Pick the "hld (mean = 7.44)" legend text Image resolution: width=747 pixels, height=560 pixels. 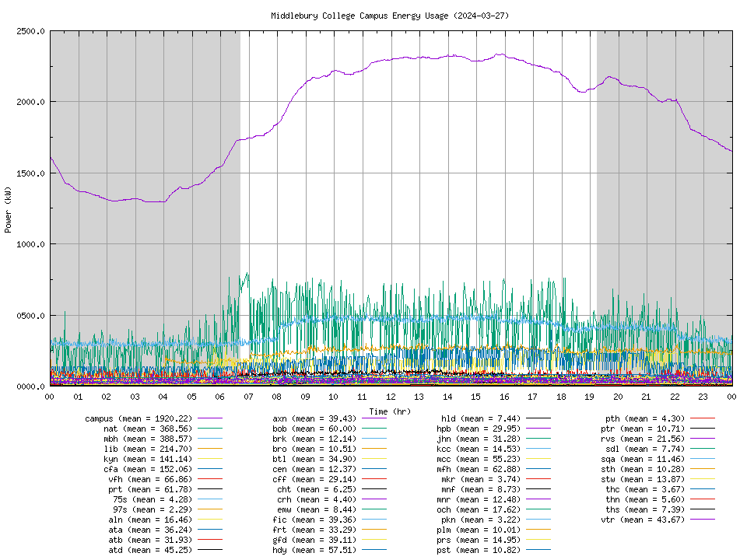point(481,418)
